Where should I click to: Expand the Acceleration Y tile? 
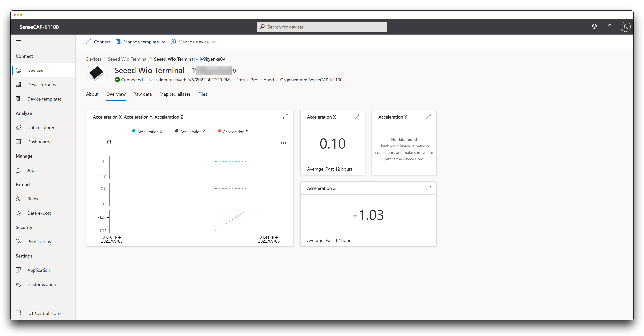[428, 117]
